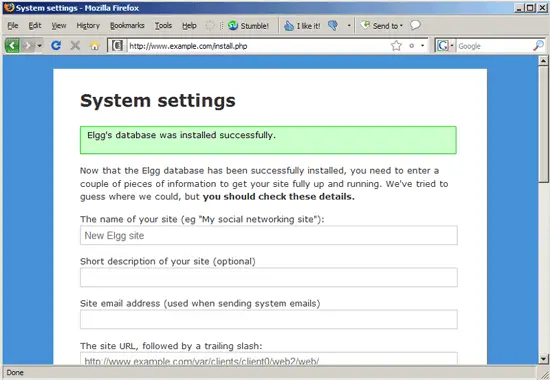Image resolution: width=550 pixels, height=380 pixels.
Task: Minimize the Firefox window
Action: click(x=520, y=8)
